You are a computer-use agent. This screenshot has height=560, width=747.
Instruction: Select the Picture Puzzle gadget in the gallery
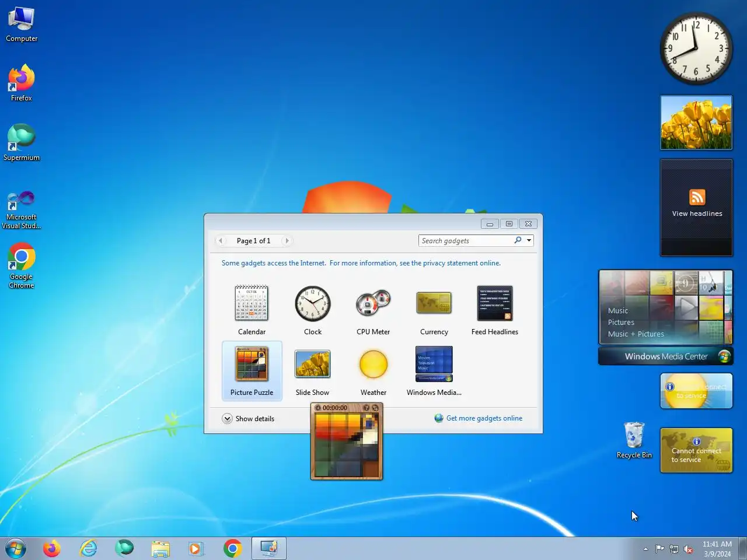pyautogui.click(x=252, y=371)
